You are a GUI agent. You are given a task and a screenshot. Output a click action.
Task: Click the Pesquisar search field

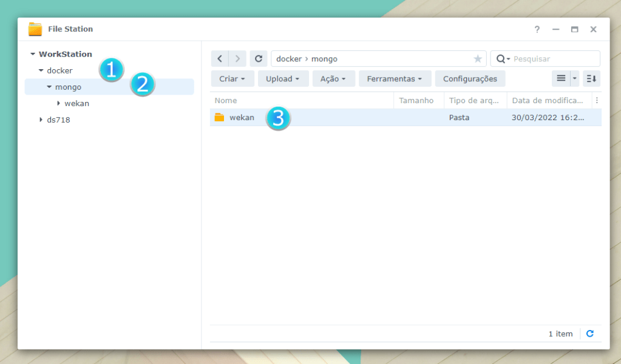coord(552,59)
